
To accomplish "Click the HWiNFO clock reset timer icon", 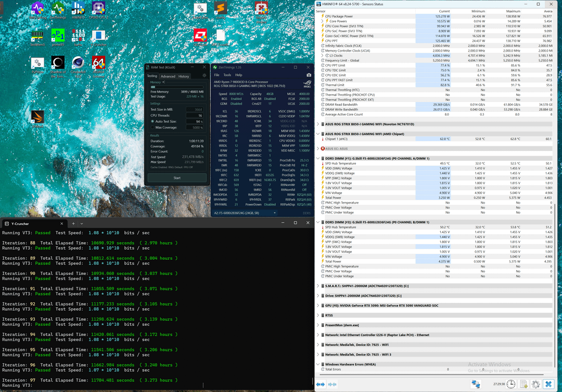I will pos(511,384).
